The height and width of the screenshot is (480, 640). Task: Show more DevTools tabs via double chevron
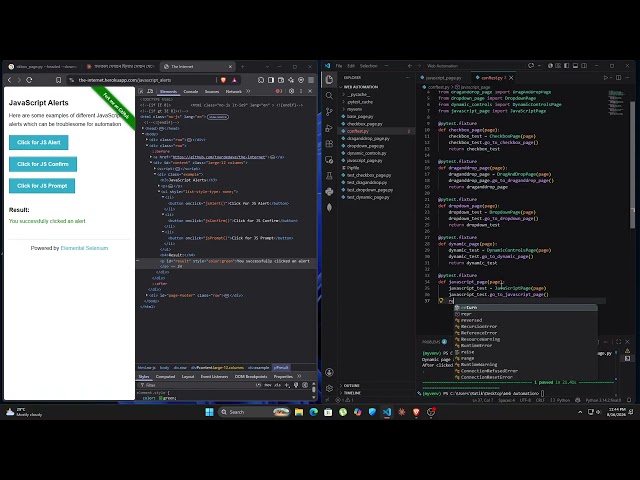click(x=248, y=91)
